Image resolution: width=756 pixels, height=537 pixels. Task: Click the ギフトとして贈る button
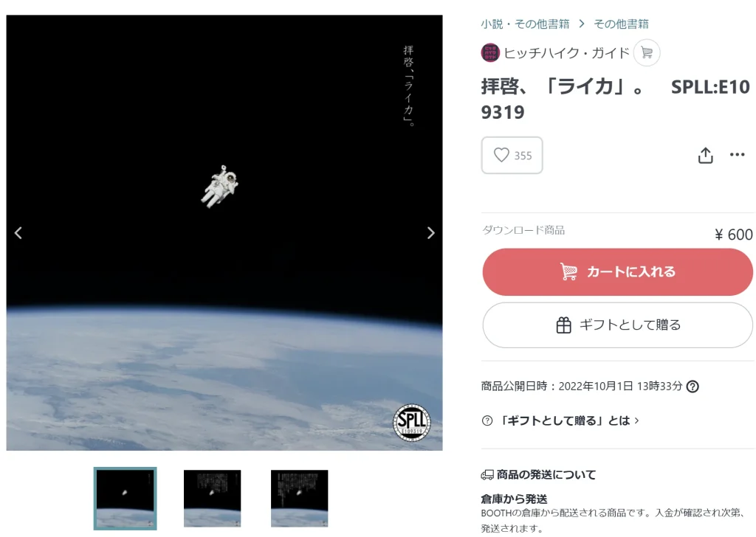[x=618, y=325]
